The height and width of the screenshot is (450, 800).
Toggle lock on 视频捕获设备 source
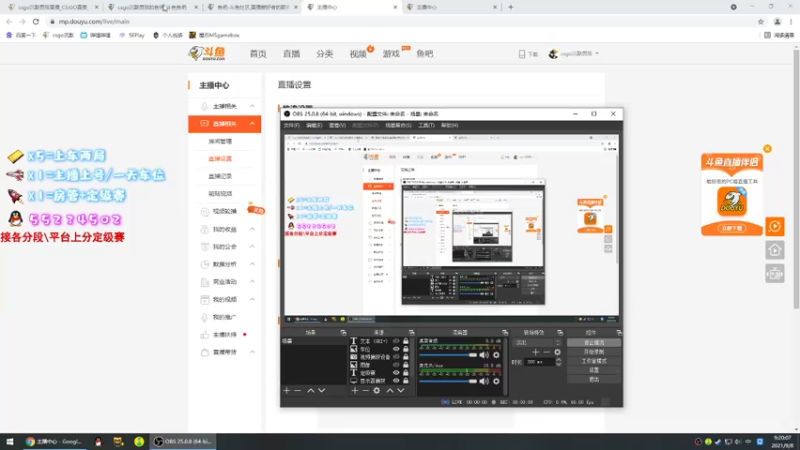[406, 357]
